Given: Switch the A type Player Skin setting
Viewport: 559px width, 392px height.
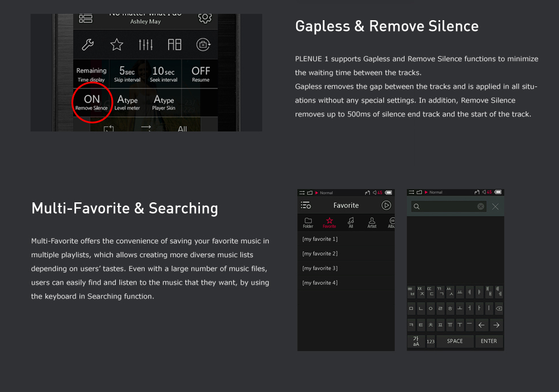Looking at the screenshot, I should tap(164, 103).
